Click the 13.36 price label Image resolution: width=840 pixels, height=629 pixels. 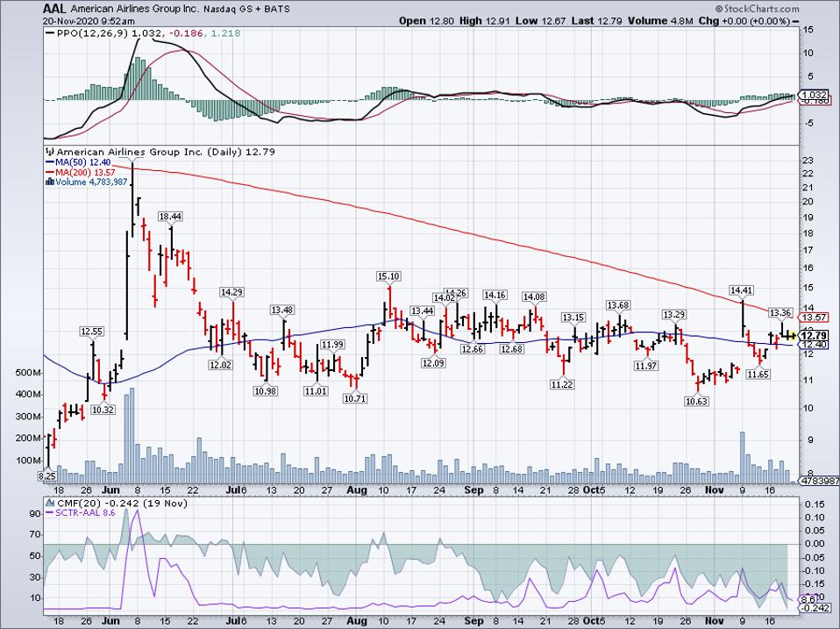coord(780,312)
